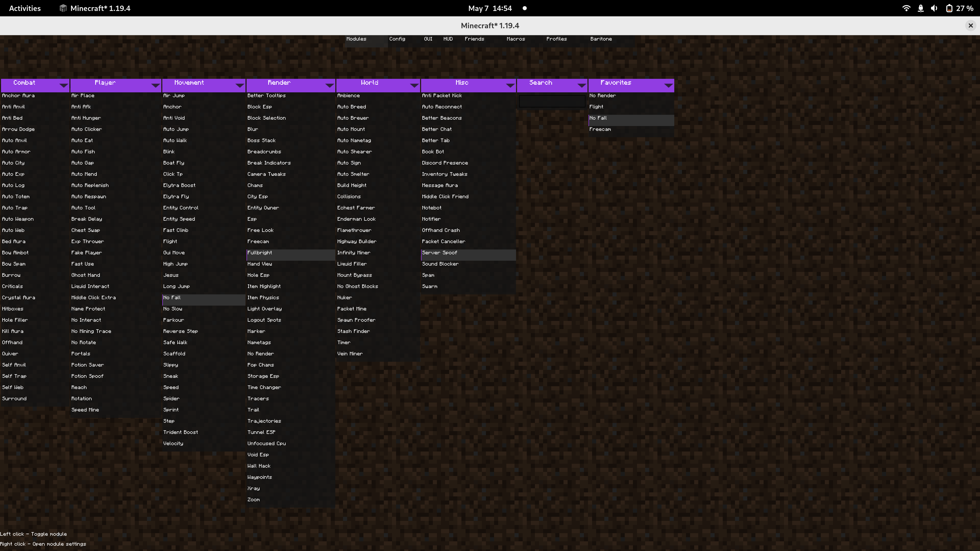Open the HUD tab

448,39
